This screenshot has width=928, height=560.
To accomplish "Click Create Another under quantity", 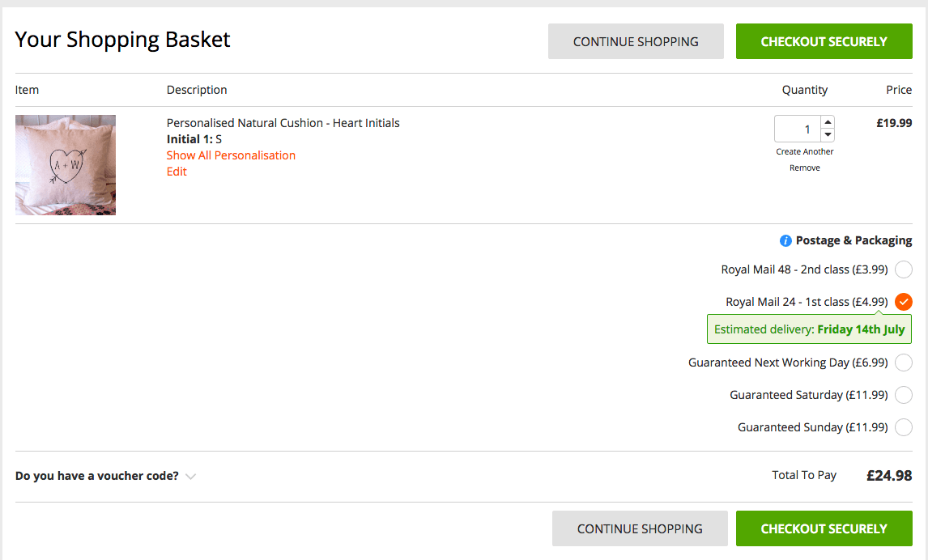I will [x=804, y=151].
